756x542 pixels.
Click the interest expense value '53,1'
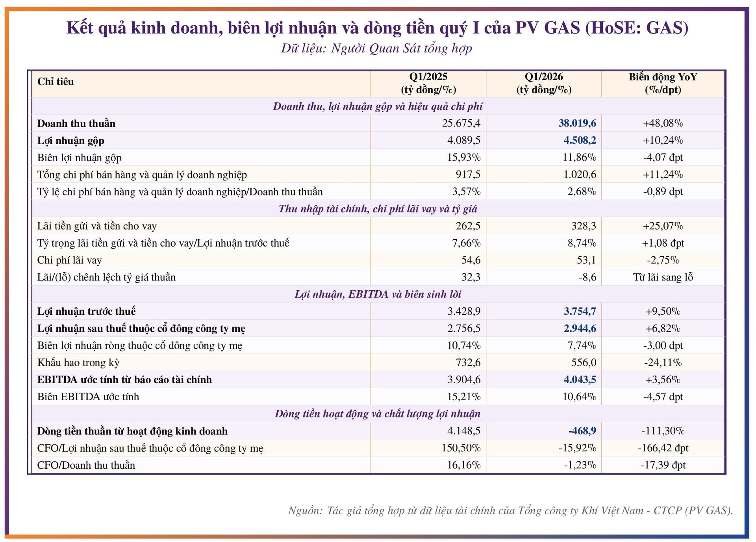(x=587, y=260)
